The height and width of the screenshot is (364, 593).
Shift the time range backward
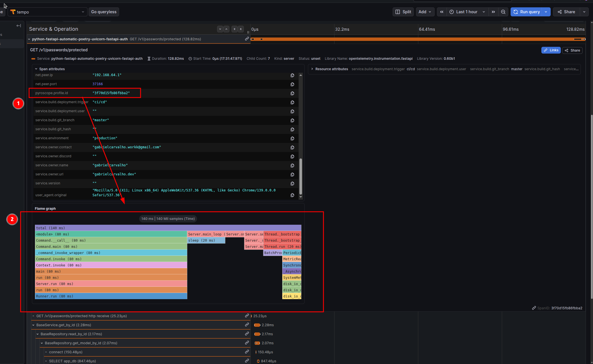click(441, 12)
